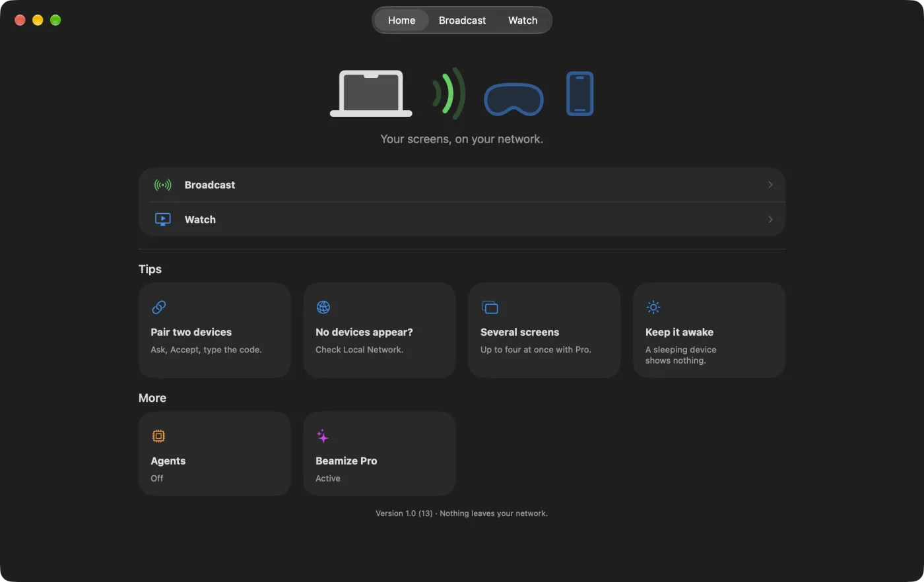Click the orange chip icon on Agents
The height and width of the screenshot is (582, 924).
coord(158,436)
